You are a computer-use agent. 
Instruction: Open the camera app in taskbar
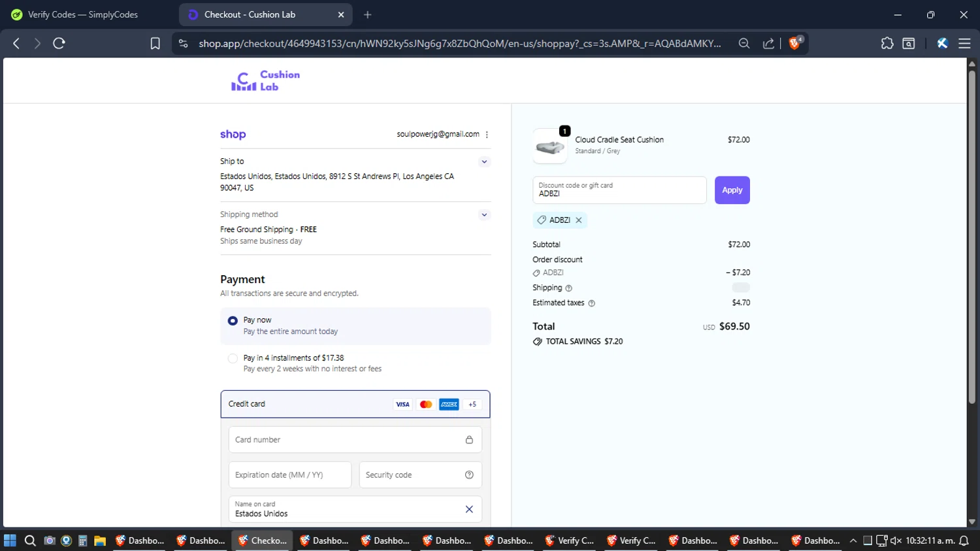click(x=49, y=541)
